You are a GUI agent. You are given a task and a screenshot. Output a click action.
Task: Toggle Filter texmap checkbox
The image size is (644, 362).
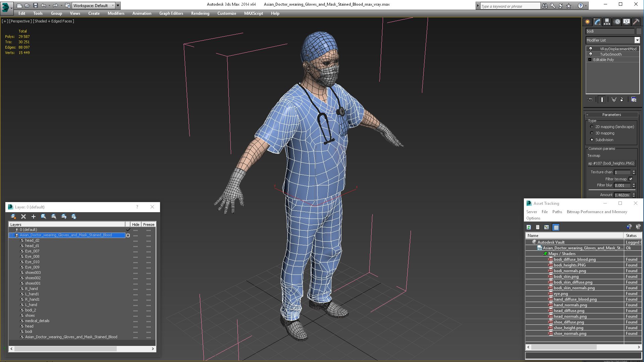click(x=631, y=179)
